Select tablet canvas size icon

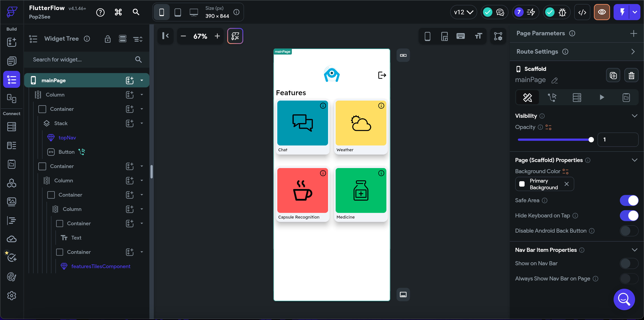tap(178, 12)
